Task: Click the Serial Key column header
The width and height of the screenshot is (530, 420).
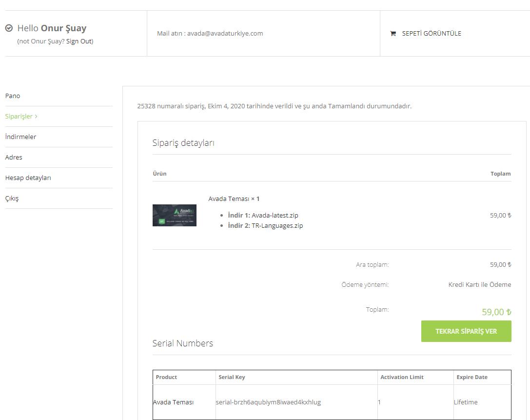Action: pyautogui.click(x=232, y=377)
